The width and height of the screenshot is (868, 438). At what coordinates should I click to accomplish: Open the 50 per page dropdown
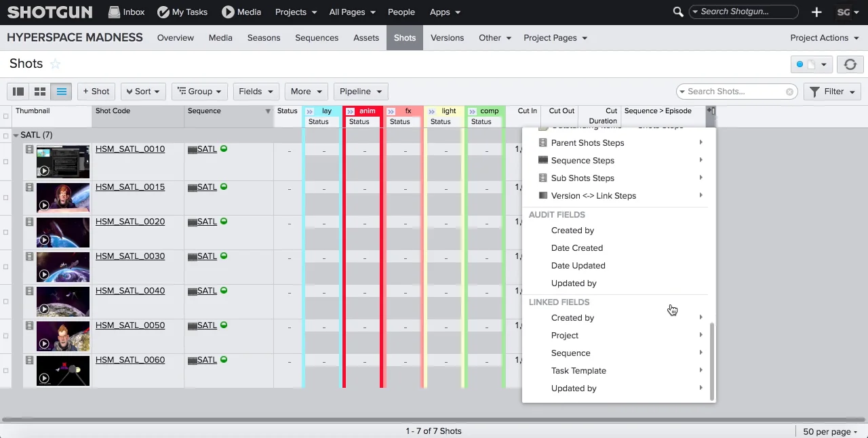pos(830,431)
